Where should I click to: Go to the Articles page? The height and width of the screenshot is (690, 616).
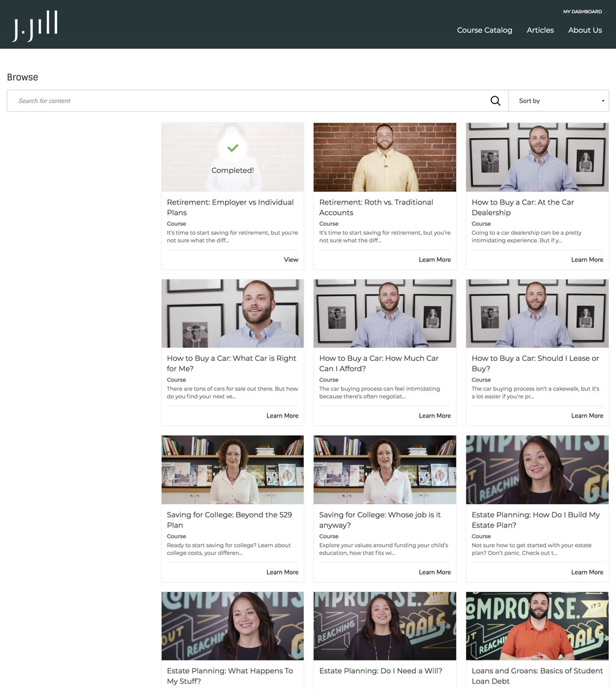(540, 30)
